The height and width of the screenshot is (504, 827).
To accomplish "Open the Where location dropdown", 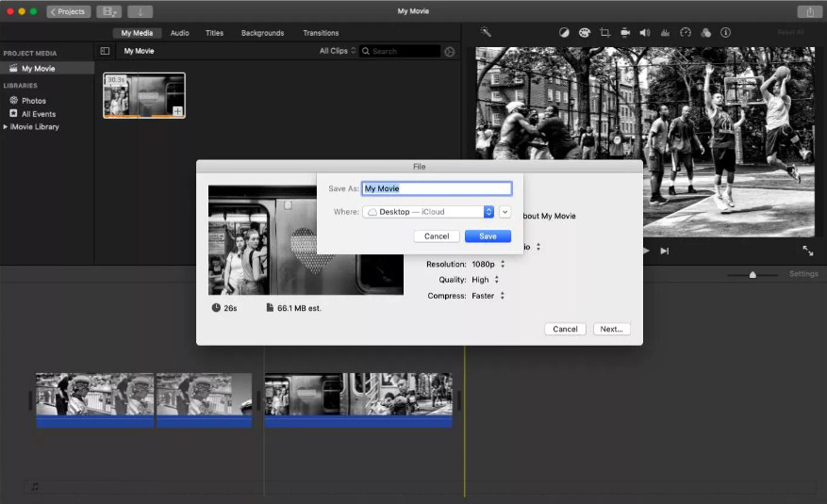I will [428, 212].
